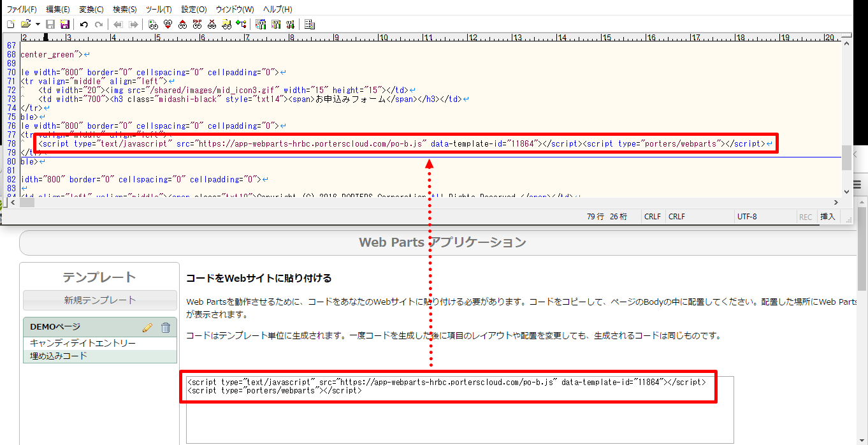This screenshot has width=868, height=445.
Task: Open the 編集(E) menu
Action: pyautogui.click(x=58, y=10)
